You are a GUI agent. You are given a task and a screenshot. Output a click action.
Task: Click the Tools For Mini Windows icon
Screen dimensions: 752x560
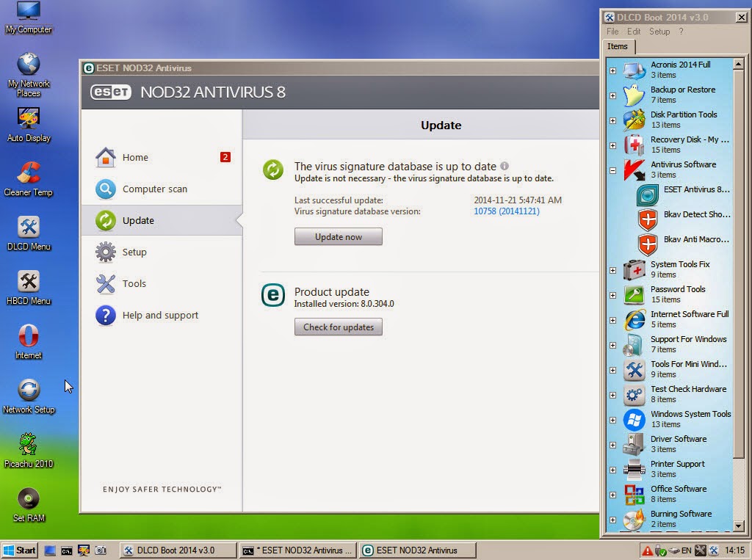pyautogui.click(x=634, y=370)
